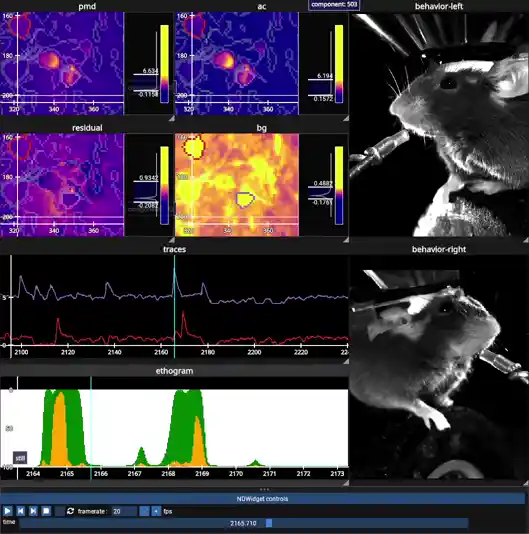This screenshot has height=534, width=529.
Task: Start playback with the play button
Action: (7, 511)
